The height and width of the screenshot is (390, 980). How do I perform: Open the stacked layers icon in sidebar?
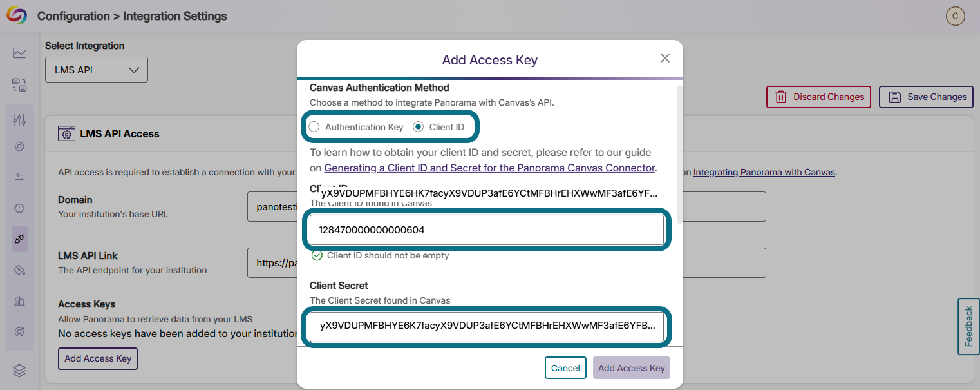tap(19, 370)
